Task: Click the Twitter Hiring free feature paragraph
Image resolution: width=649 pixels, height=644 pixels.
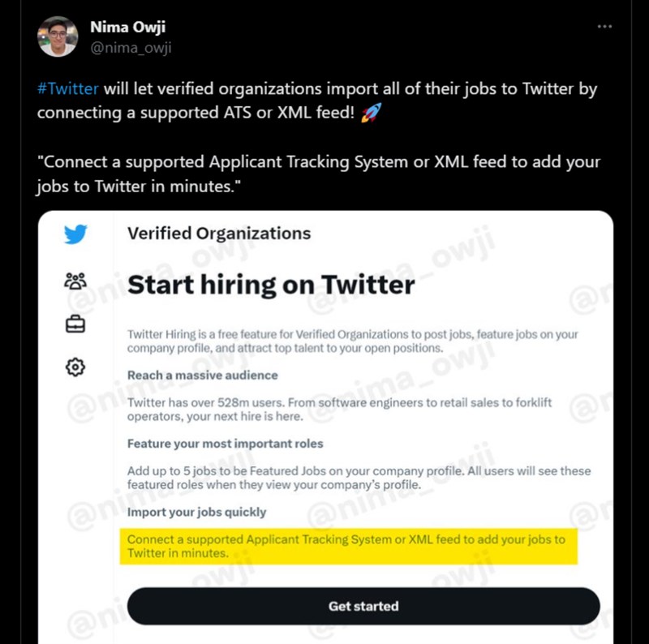Action: [x=352, y=341]
